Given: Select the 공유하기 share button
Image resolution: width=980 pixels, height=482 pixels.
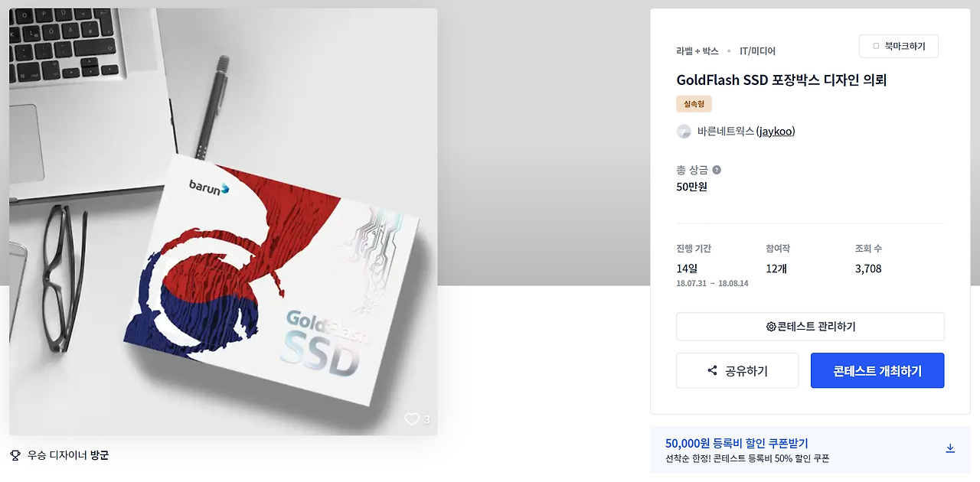Looking at the screenshot, I should coord(737,370).
